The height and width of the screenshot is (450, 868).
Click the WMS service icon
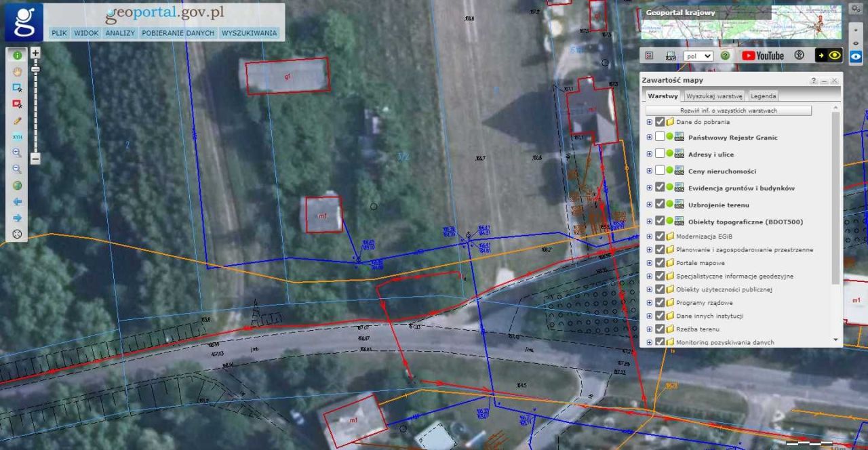(671, 56)
